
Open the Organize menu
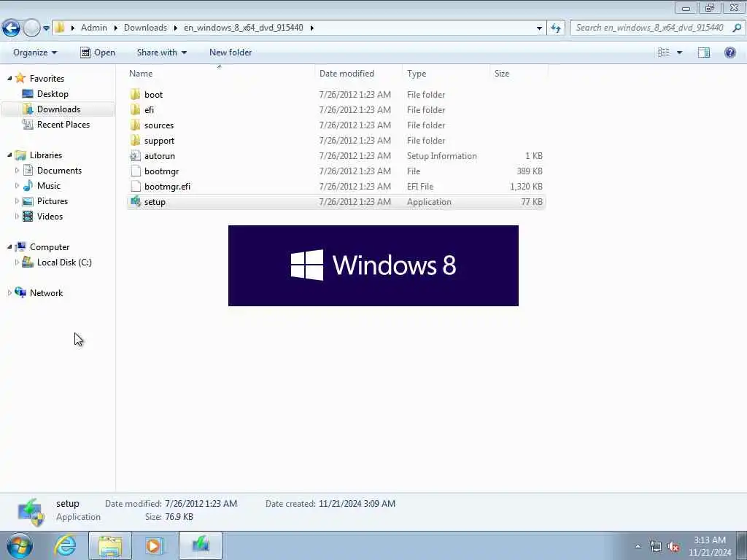35,52
